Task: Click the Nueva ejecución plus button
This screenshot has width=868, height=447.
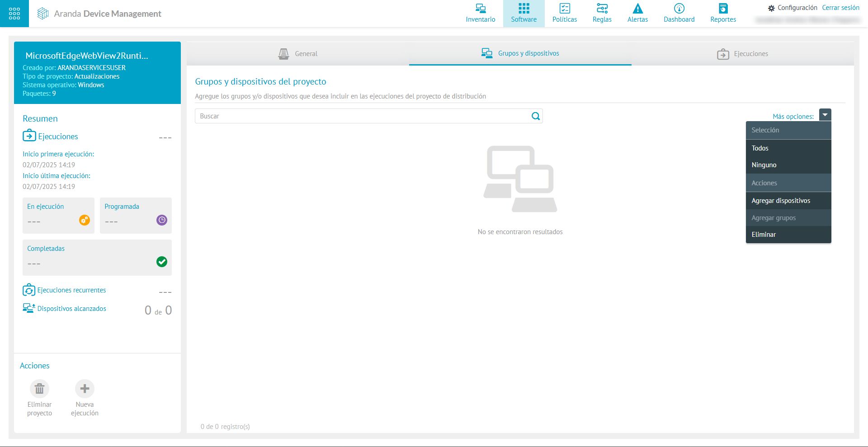Action: (85, 389)
